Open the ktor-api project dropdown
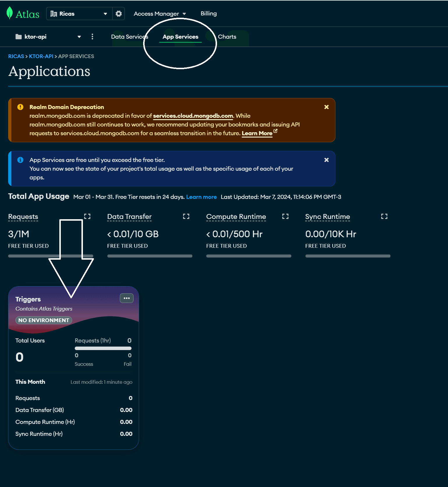Viewport: 448px width, 487px height. 48,37
